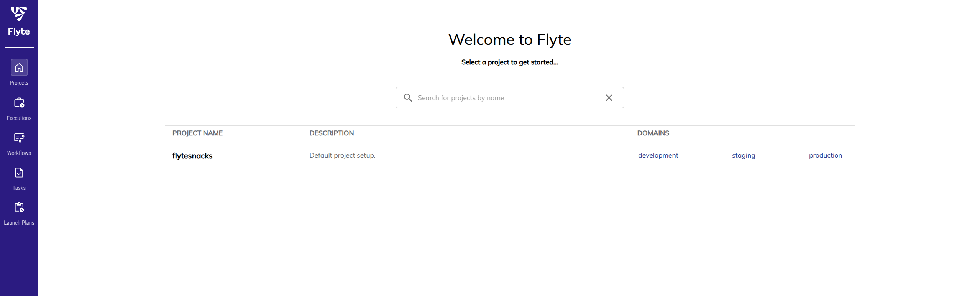
Task: Click the Executions label in sidebar
Action: [19, 118]
